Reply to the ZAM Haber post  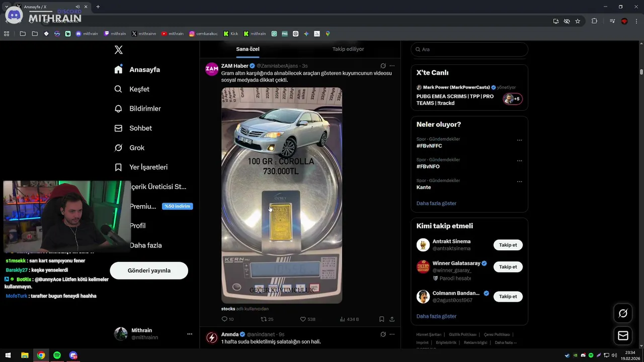click(227, 319)
